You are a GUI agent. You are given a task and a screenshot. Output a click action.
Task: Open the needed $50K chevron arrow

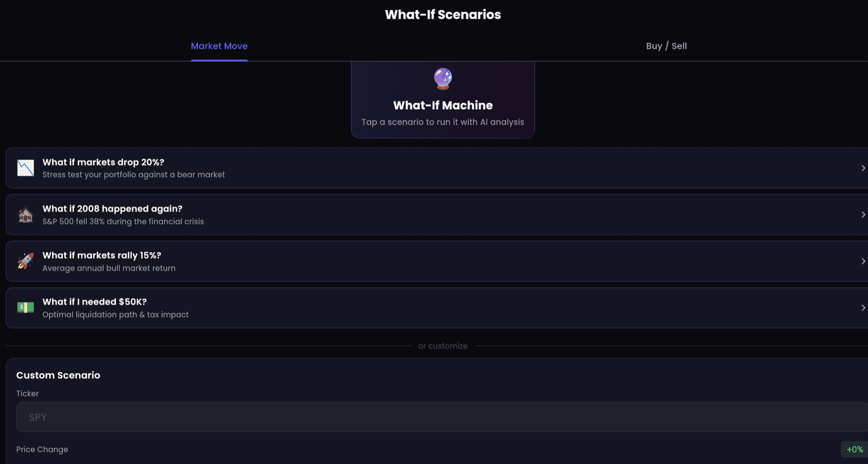[863, 308]
